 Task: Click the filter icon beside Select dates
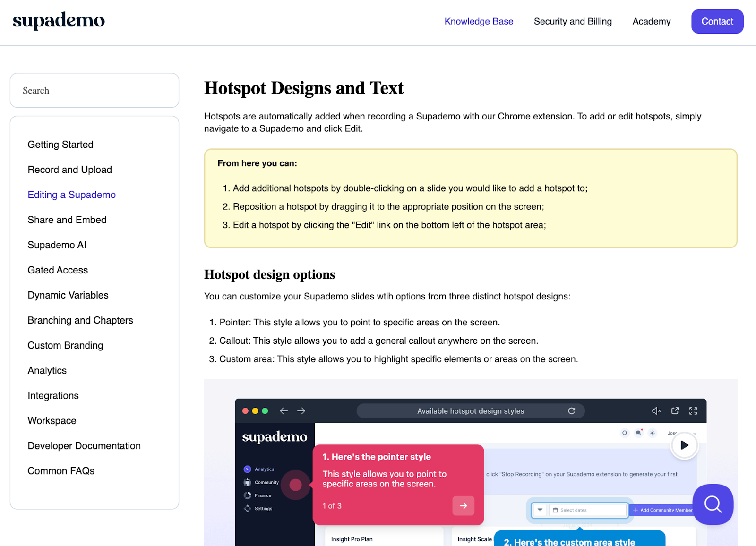tap(540, 510)
